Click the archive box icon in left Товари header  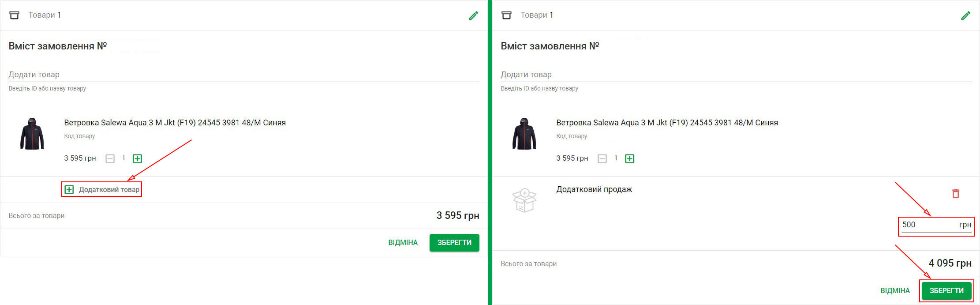(15, 15)
